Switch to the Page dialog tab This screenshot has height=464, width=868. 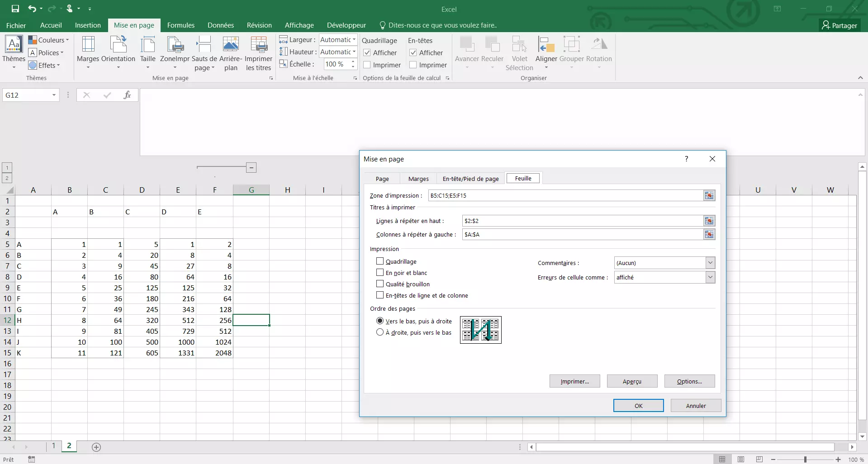click(382, 179)
